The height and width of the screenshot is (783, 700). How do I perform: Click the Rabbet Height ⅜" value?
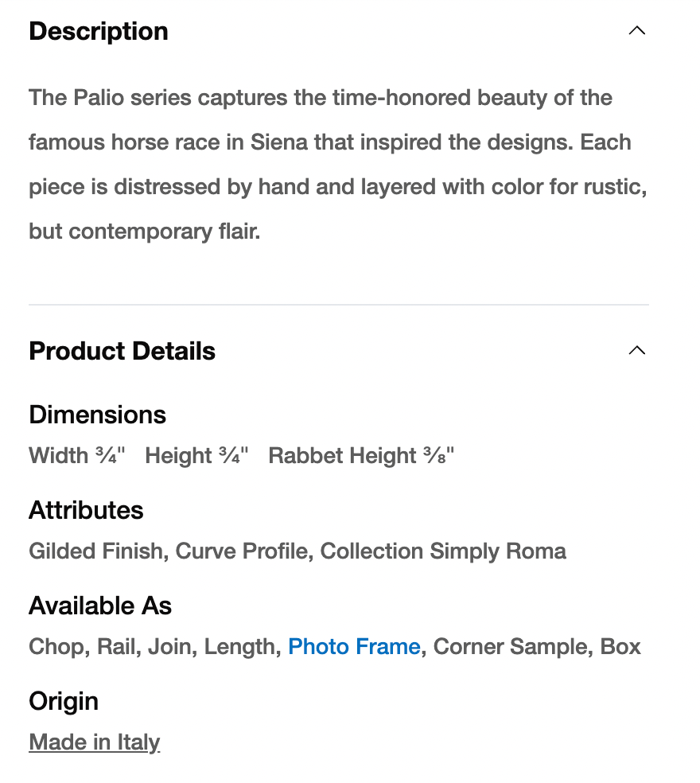click(x=361, y=455)
